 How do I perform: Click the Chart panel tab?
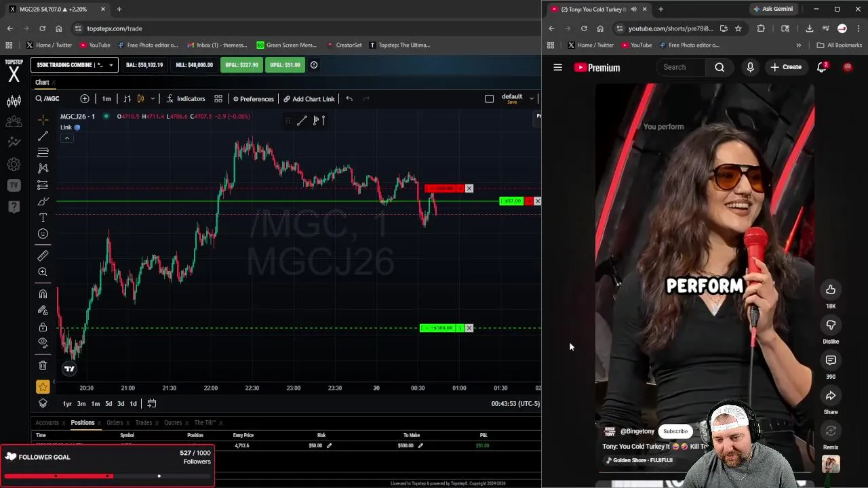(42, 83)
